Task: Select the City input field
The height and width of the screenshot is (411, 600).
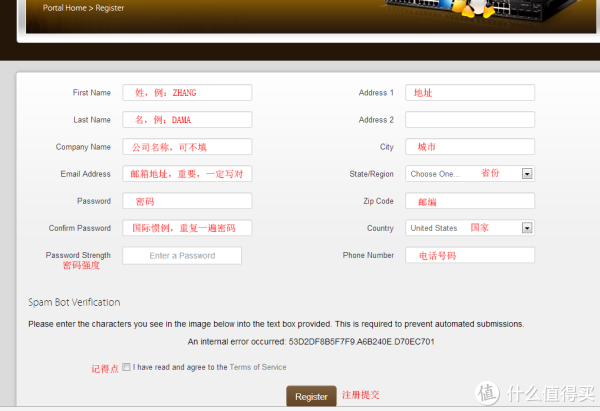Action: (469, 147)
